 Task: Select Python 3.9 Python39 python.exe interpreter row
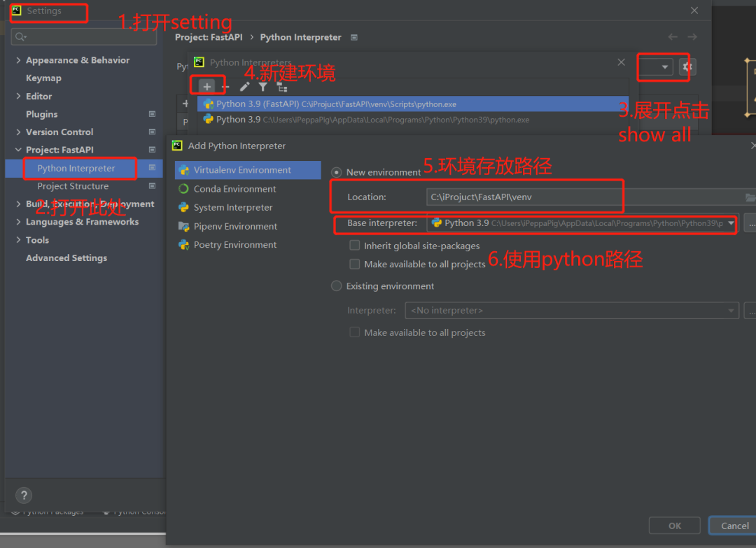[x=413, y=120]
